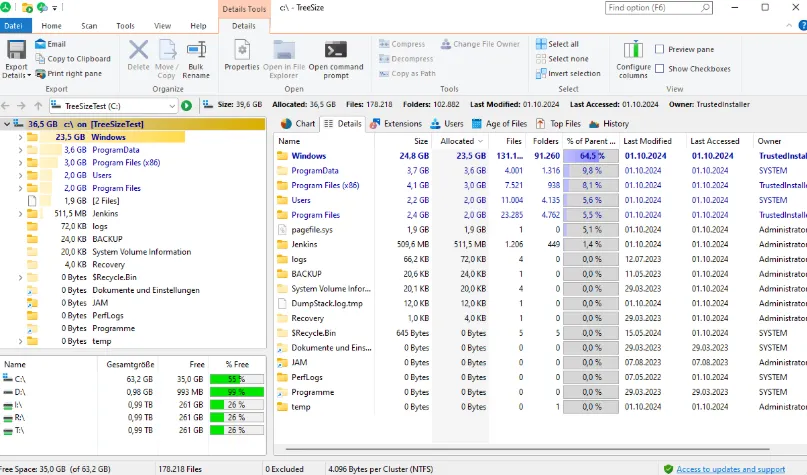Image resolution: width=807 pixels, height=475 pixels.
Task: Open the Top Files tab
Action: 558,124
